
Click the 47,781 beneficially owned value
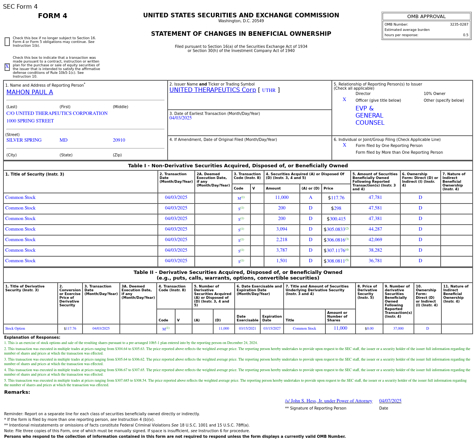click(375, 197)
